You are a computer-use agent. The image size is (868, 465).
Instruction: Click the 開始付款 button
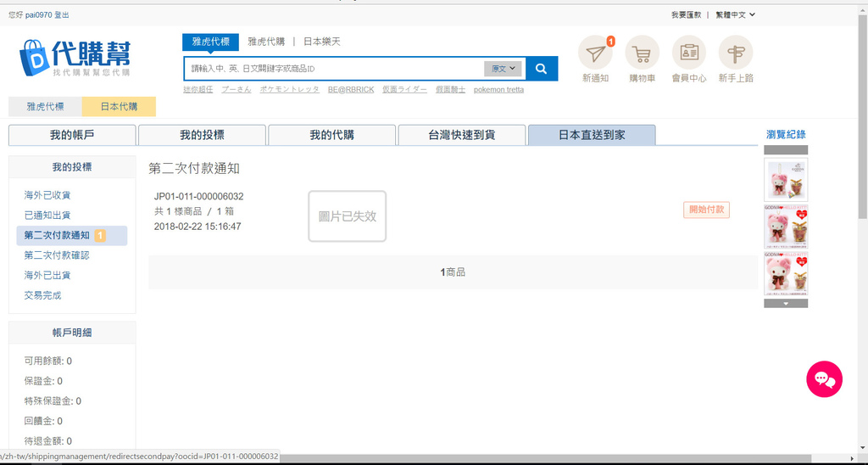coord(706,210)
